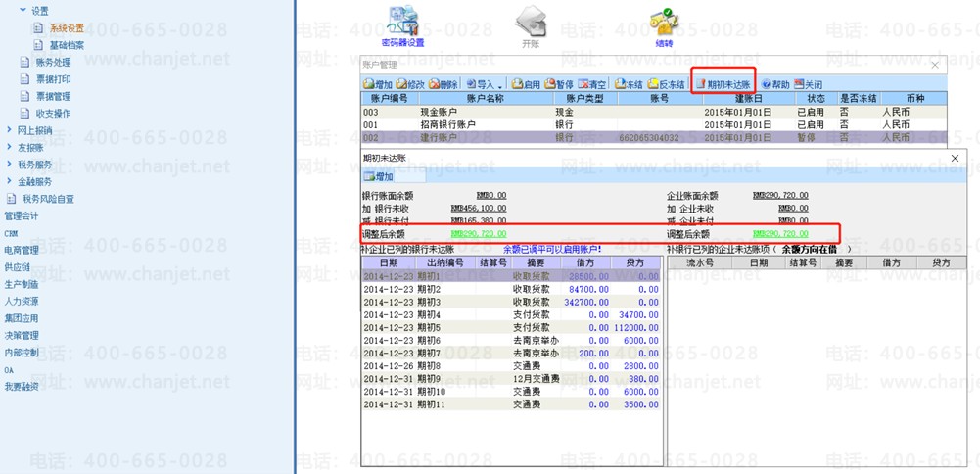Open CRM module

tap(11, 233)
